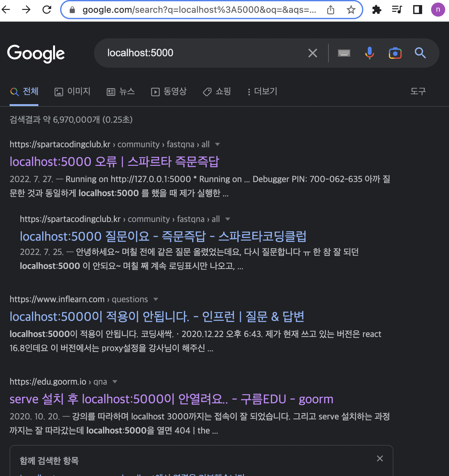Bookmark this page with the star icon
The width and height of the screenshot is (449, 476).
[351, 10]
